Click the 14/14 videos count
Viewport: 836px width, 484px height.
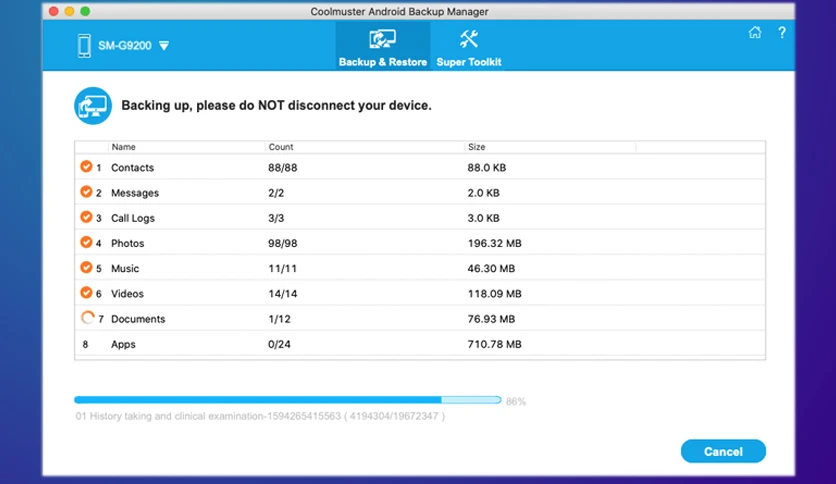click(x=283, y=294)
